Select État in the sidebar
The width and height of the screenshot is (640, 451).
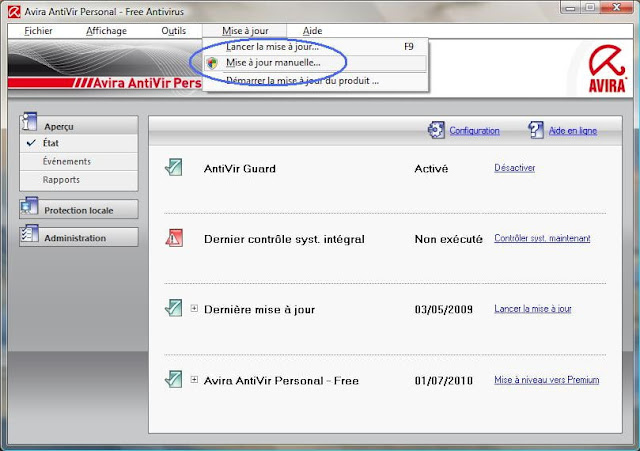click(x=78, y=143)
